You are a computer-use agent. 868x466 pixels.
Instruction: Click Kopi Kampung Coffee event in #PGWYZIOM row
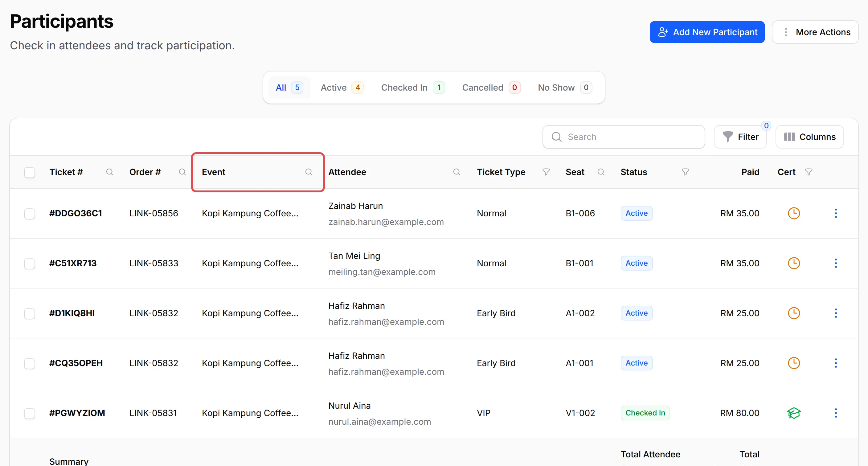250,413
